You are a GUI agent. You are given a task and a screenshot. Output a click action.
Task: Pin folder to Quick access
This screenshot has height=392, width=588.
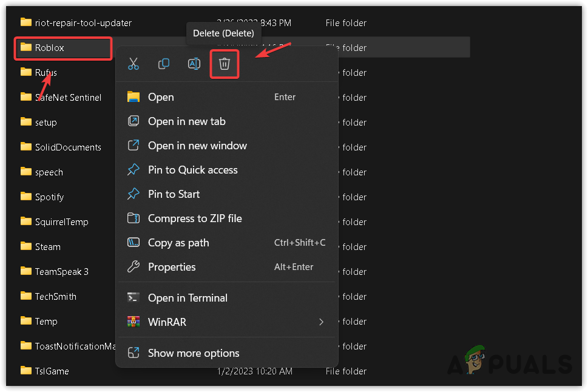pyautogui.click(x=192, y=170)
